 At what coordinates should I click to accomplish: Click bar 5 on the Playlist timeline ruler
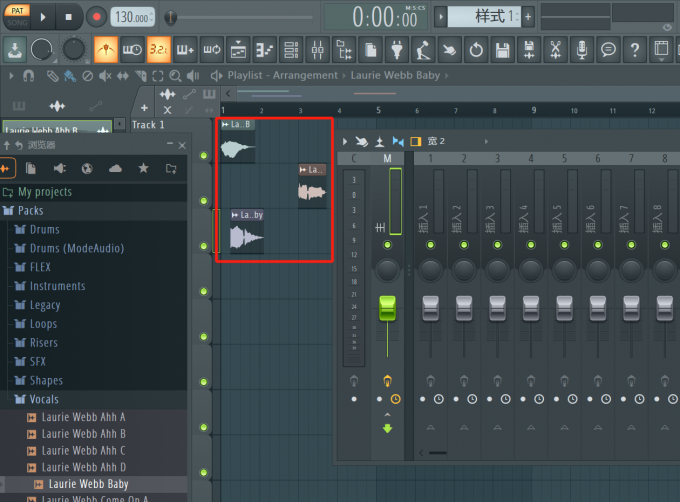[x=378, y=110]
